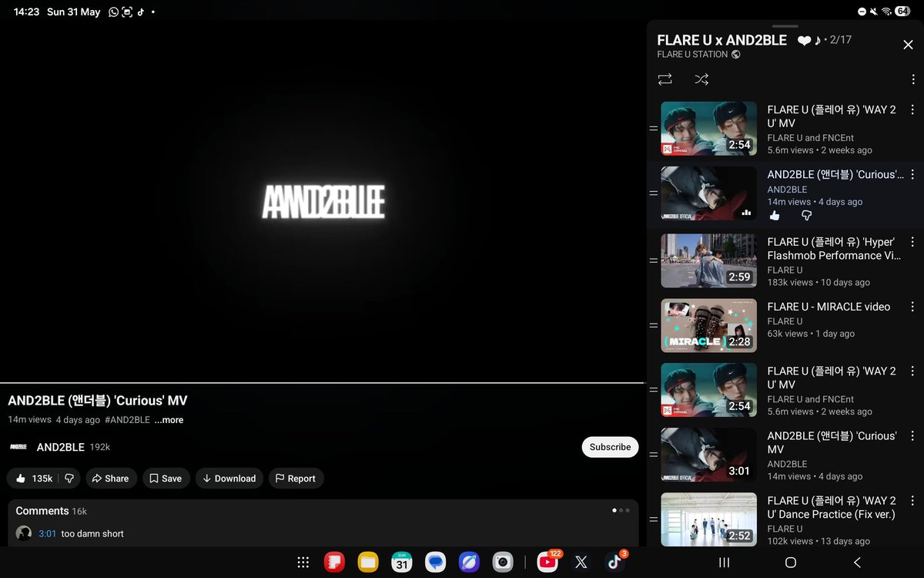
Task: Tap the back navigation button
Action: pyautogui.click(x=857, y=563)
